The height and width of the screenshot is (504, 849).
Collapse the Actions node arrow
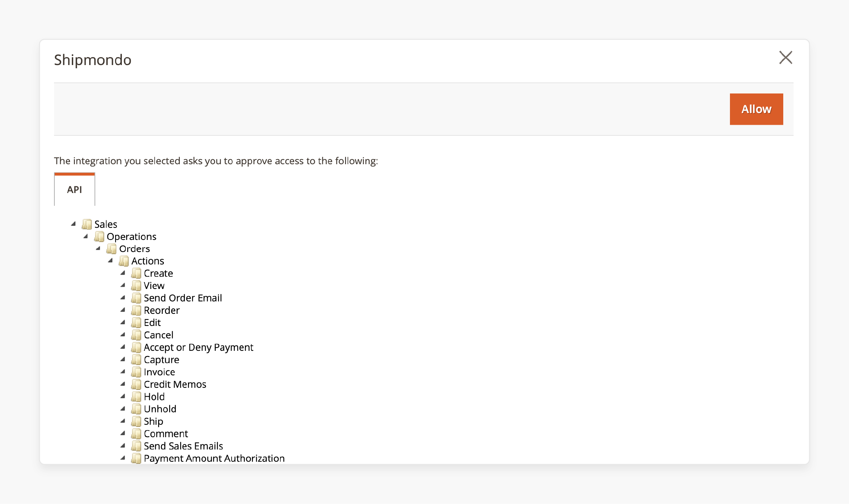coord(111,261)
